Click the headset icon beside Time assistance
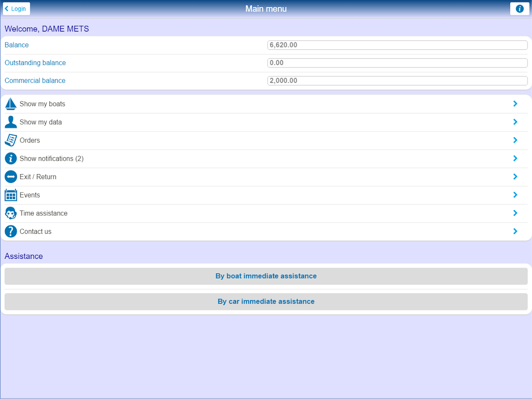The height and width of the screenshot is (399, 532). tap(10, 213)
